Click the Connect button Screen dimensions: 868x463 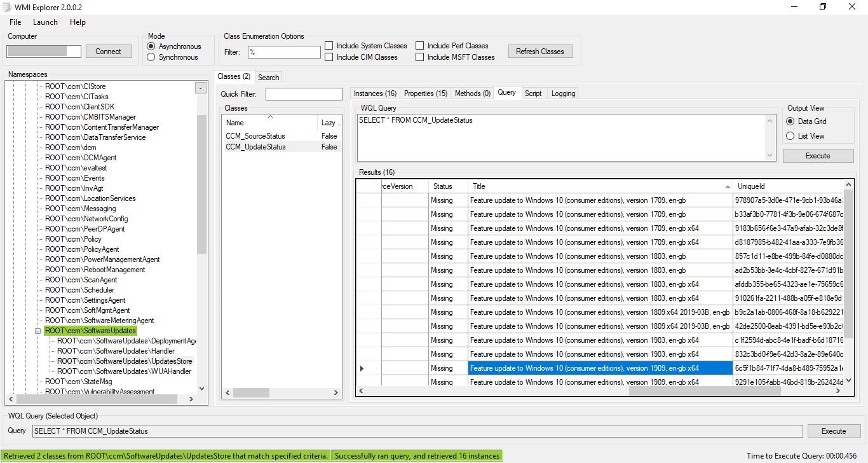pyautogui.click(x=109, y=52)
